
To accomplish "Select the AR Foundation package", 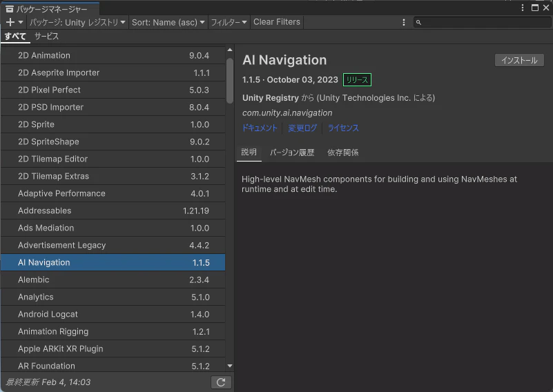I will 113,366.
